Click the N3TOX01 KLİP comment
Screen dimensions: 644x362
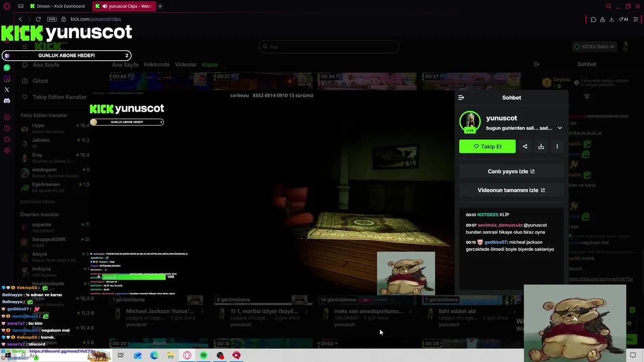point(488,215)
